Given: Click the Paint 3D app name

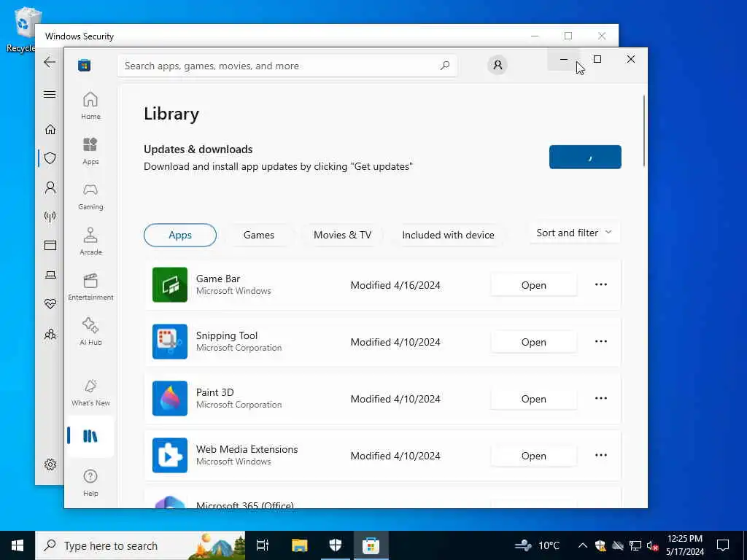Looking at the screenshot, I should 215,392.
